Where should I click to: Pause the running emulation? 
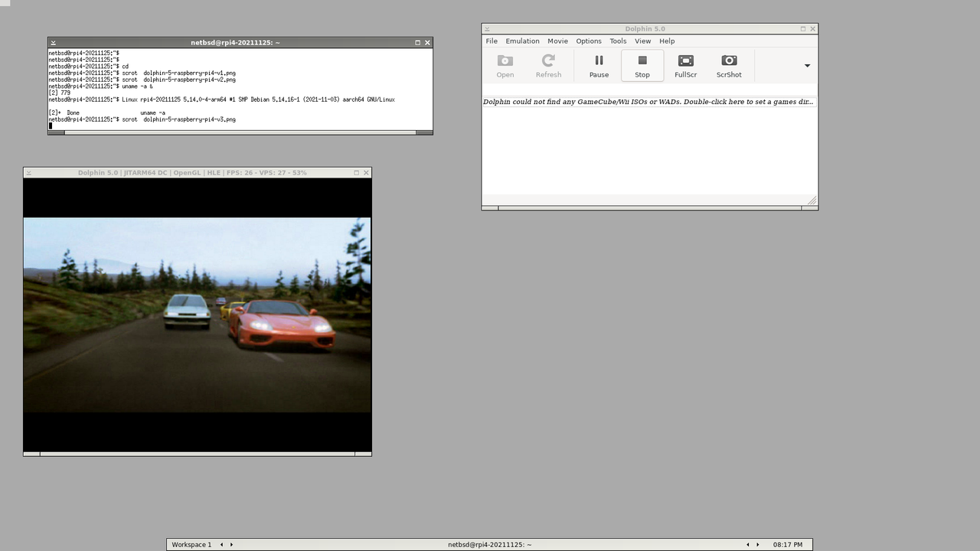(599, 66)
